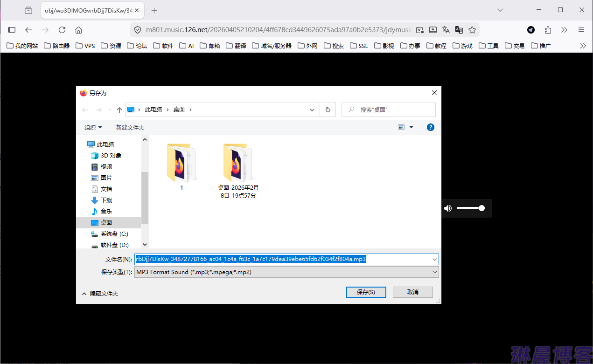Collapse folders with 隐藏文件夹 toggle
This screenshot has height=364, width=593.
(x=100, y=294)
